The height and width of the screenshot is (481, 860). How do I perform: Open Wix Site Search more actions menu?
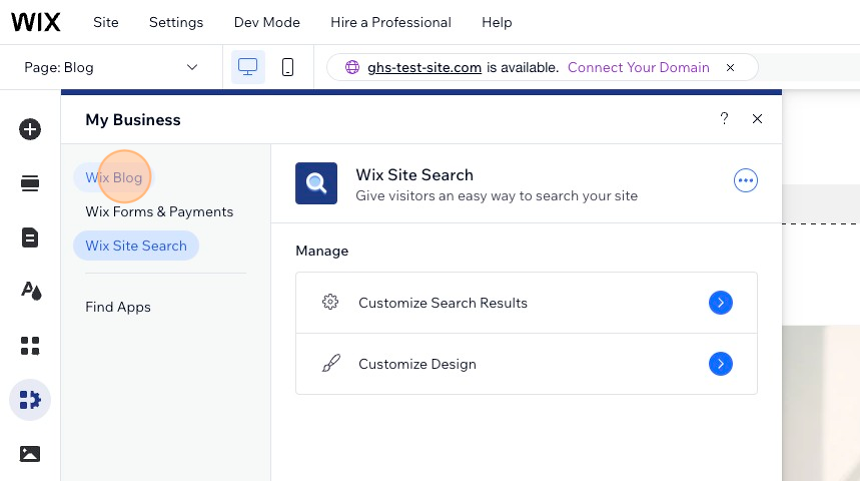pos(745,180)
